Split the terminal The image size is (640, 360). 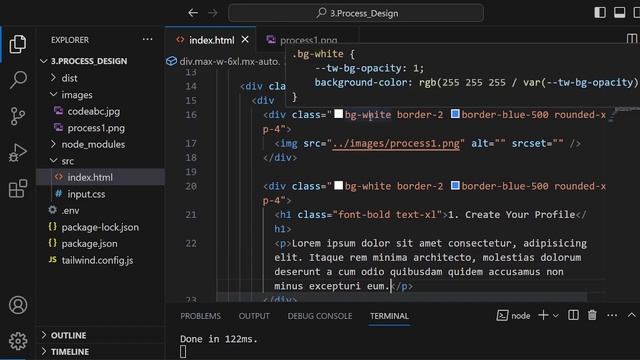573,315
